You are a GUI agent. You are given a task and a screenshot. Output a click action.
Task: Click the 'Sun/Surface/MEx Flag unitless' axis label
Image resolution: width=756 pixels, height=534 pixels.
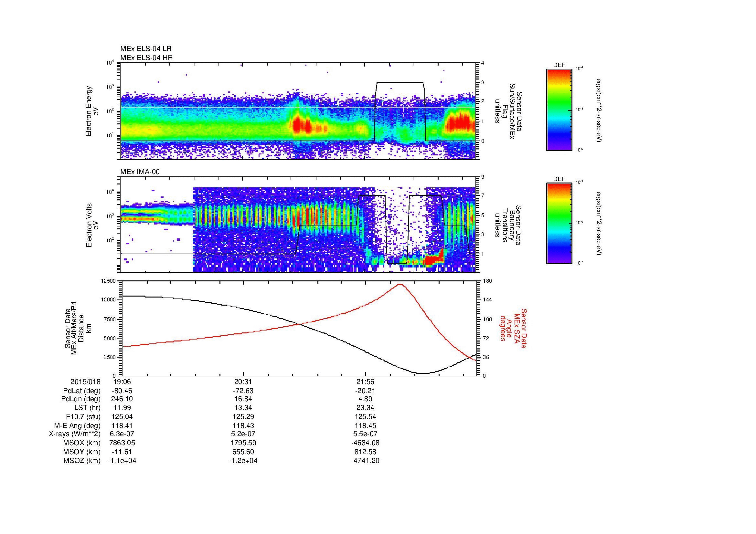point(508,111)
